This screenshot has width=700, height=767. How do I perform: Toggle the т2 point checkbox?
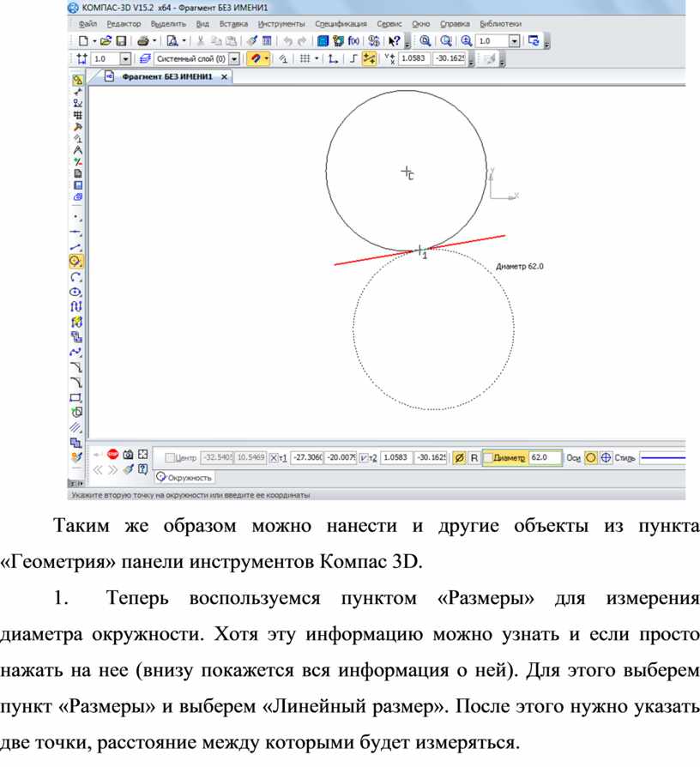click(x=365, y=459)
